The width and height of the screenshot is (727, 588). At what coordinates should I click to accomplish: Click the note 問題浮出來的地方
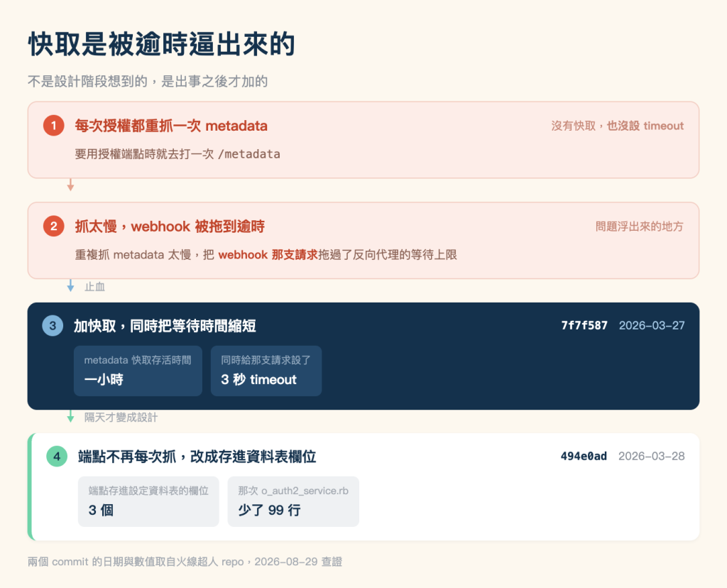tap(640, 227)
